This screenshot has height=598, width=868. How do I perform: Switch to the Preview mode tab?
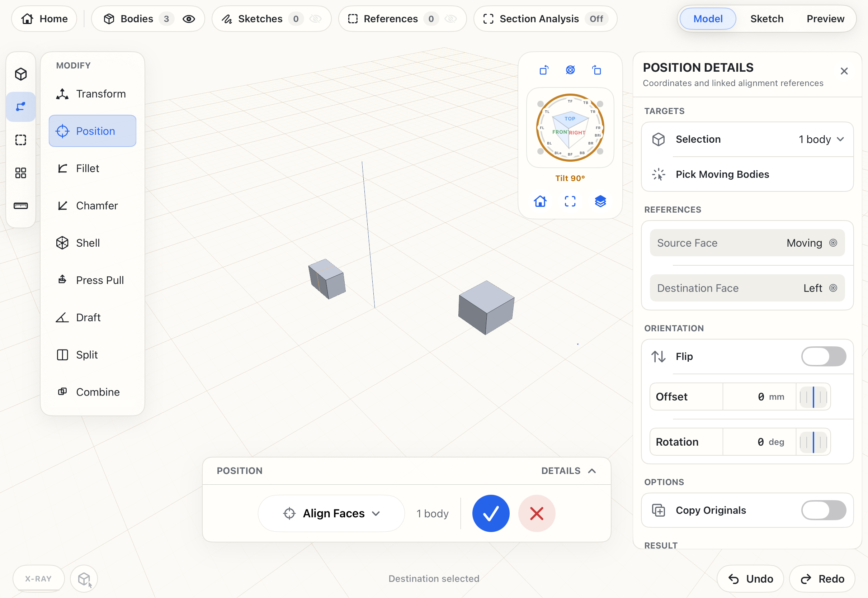825,19
